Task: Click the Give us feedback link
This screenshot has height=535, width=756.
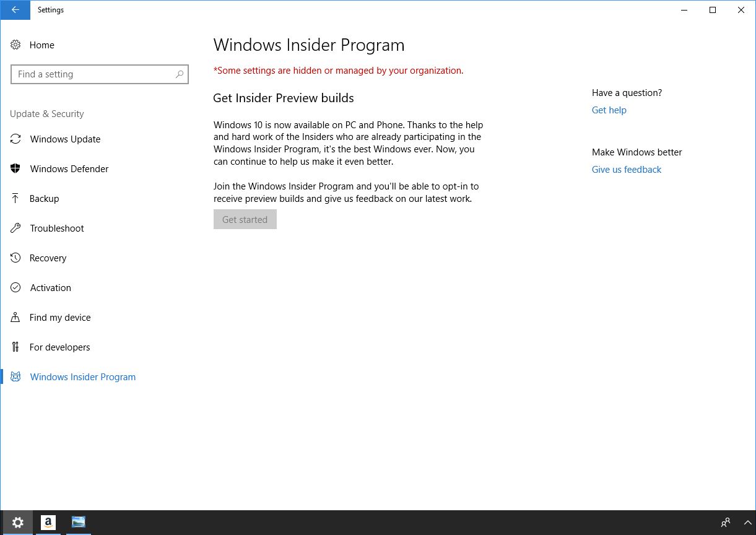Action: tap(627, 170)
